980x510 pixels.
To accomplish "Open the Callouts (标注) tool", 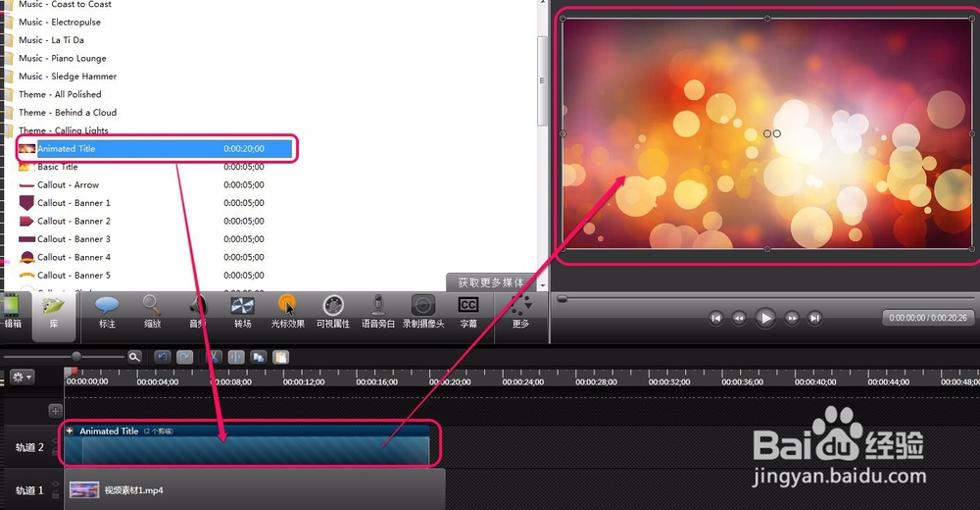I will tap(107, 312).
